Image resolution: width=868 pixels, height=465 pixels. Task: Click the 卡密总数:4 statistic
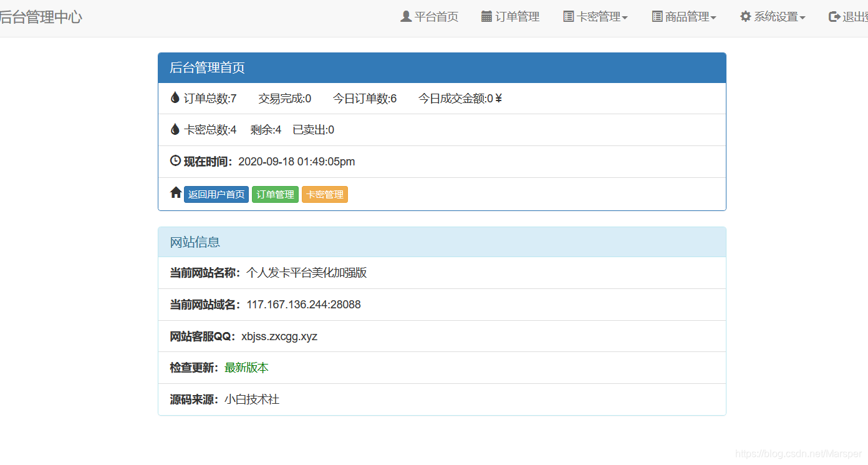coord(210,130)
